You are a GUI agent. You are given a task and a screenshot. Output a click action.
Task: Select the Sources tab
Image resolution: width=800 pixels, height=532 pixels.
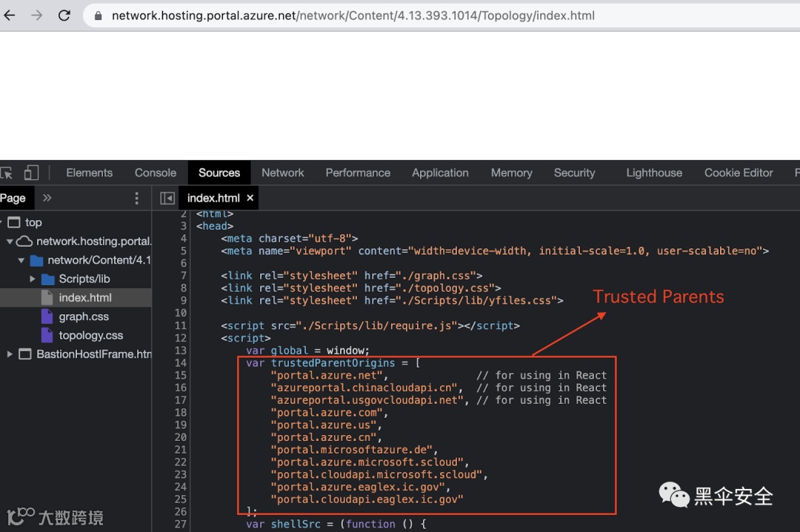[x=219, y=173]
